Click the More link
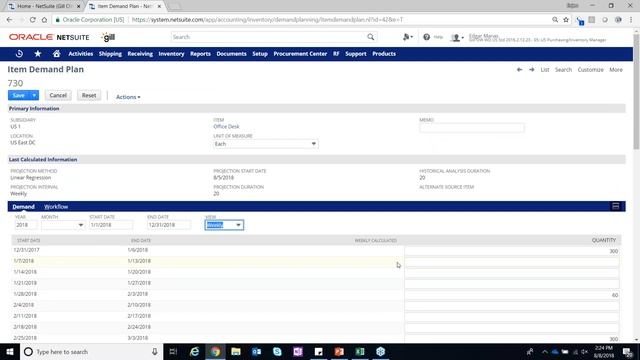This screenshot has height=360, width=640. tap(616, 70)
